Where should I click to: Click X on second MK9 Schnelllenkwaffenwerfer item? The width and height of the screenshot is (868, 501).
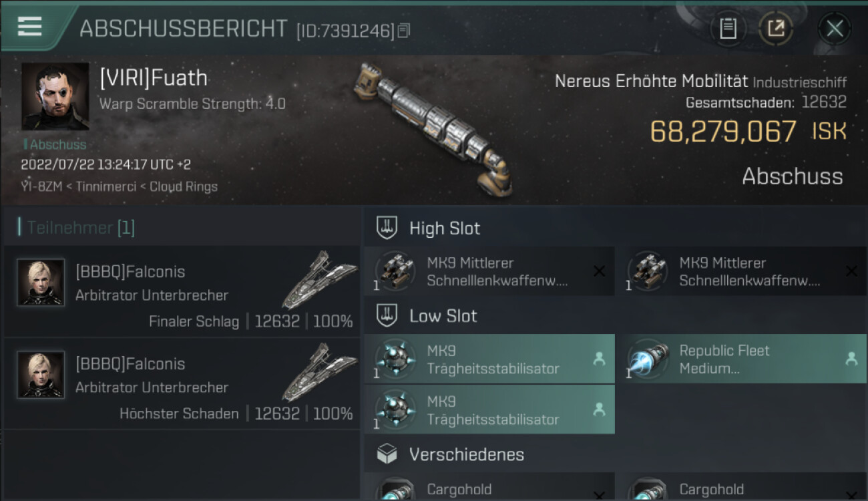(x=851, y=271)
